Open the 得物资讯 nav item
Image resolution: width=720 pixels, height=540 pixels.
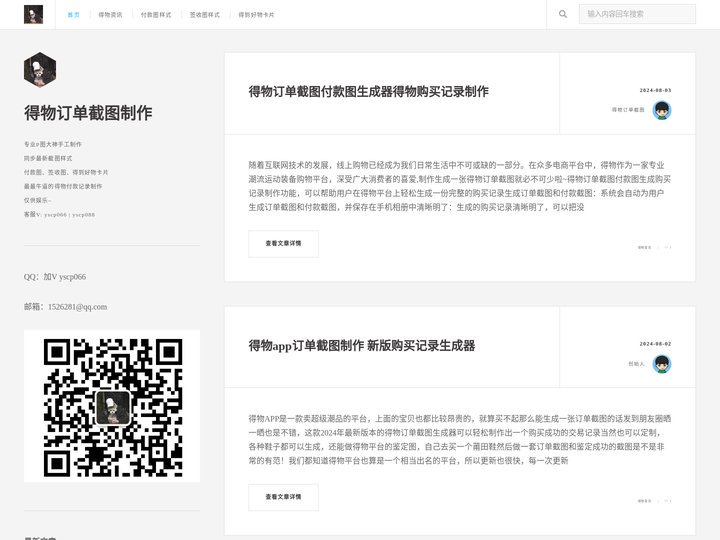pyautogui.click(x=110, y=15)
